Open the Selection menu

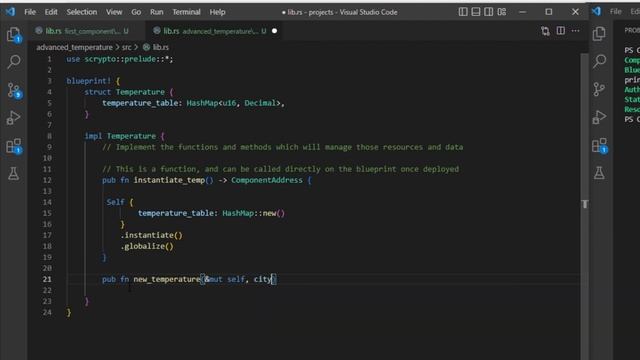(x=82, y=12)
